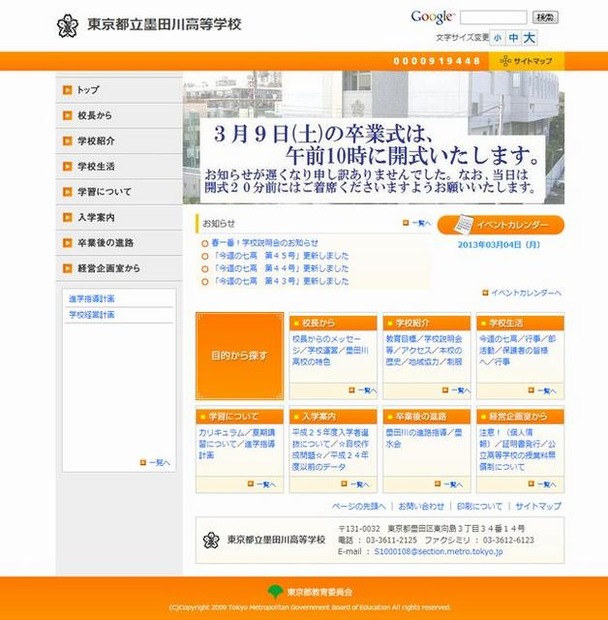The height and width of the screenshot is (620, 608).
Task: Open the 春一番！学校説明会のお知らせ news link
Action: click(x=264, y=243)
